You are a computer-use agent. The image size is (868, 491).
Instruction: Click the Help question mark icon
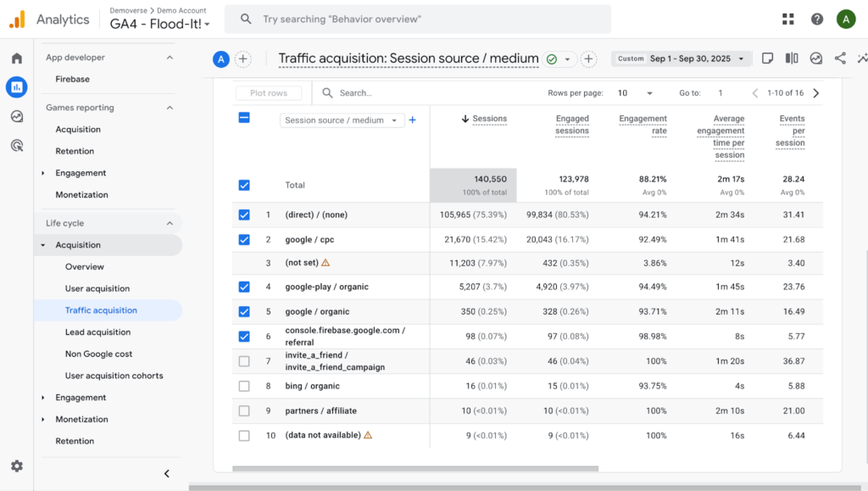816,19
